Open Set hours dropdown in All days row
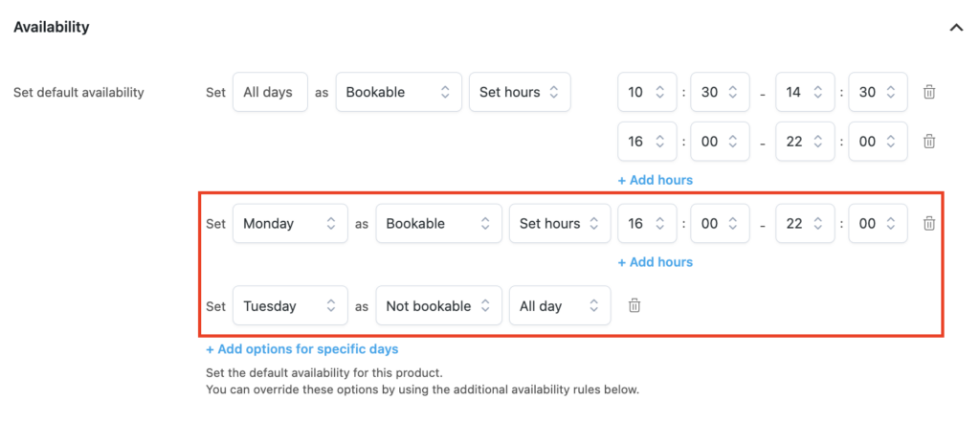Viewport: 980px width, 422px height. (520, 92)
